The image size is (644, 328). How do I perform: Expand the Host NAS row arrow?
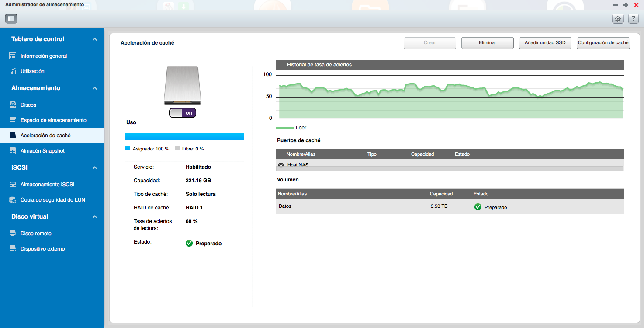click(x=281, y=165)
